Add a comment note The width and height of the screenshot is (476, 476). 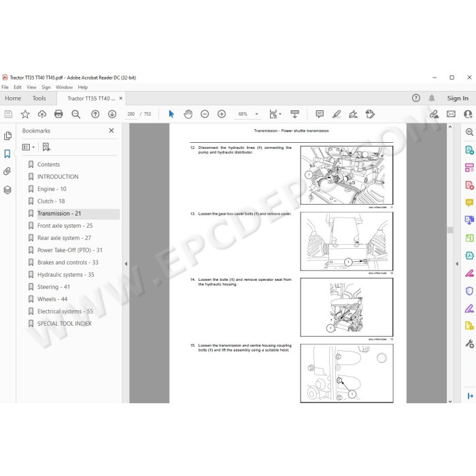pos(320,114)
